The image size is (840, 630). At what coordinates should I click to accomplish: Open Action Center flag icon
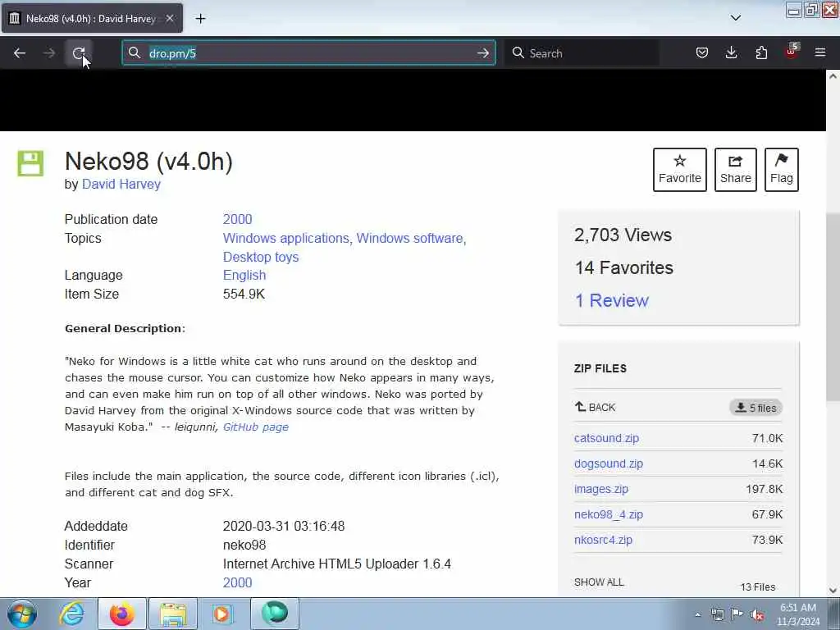click(737, 614)
